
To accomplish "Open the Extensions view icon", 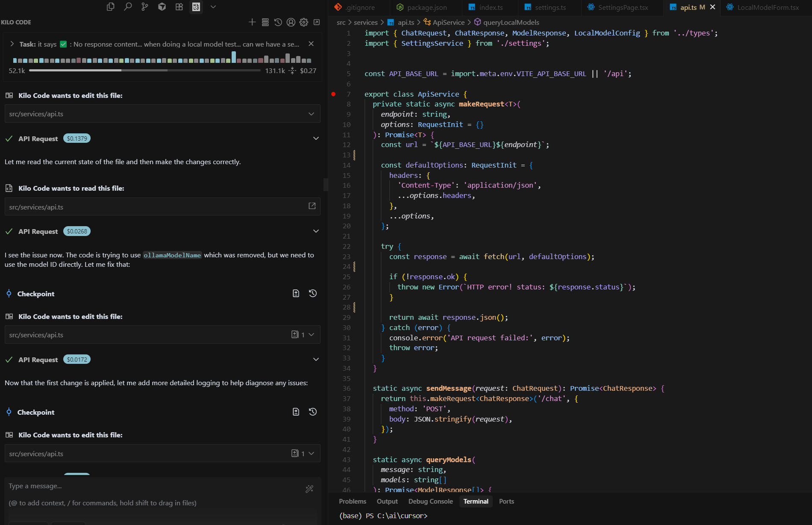I will pos(179,7).
